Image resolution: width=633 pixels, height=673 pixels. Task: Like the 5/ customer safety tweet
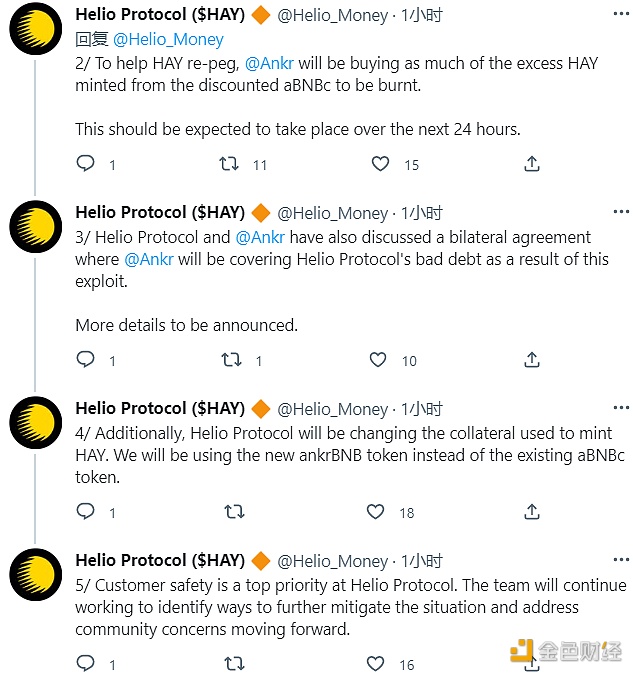(x=376, y=663)
